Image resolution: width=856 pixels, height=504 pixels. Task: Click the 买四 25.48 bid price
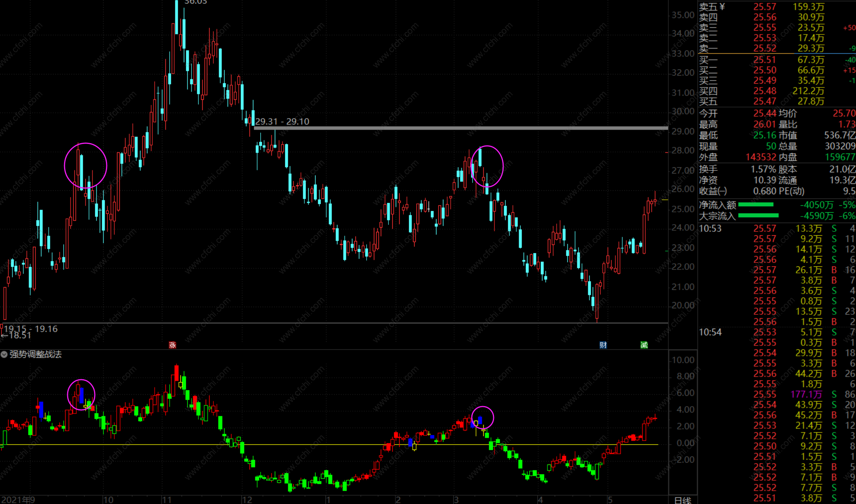click(x=765, y=91)
